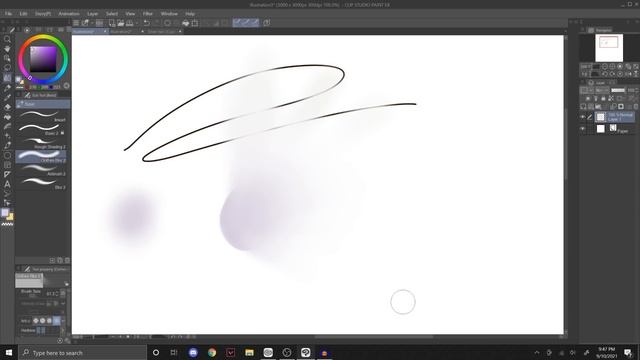640x360 pixels.
Task: Toggle the third snap button in toolbar
Action: [255, 23]
